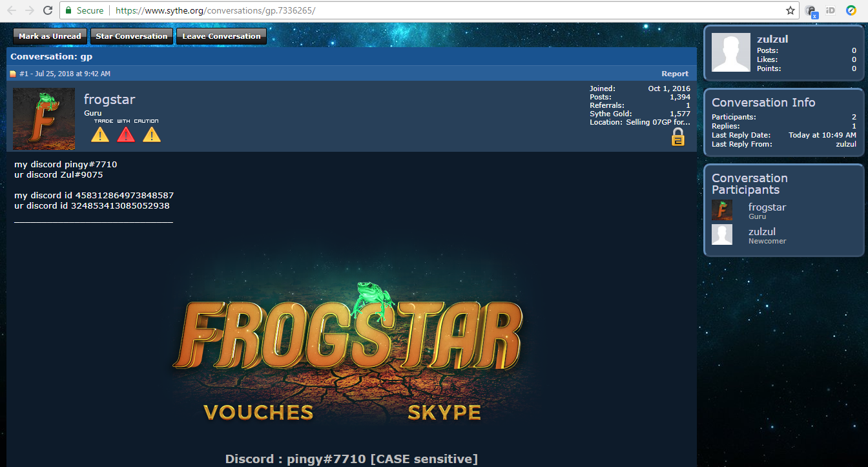
Task: Leave the conversation
Action: pos(222,36)
